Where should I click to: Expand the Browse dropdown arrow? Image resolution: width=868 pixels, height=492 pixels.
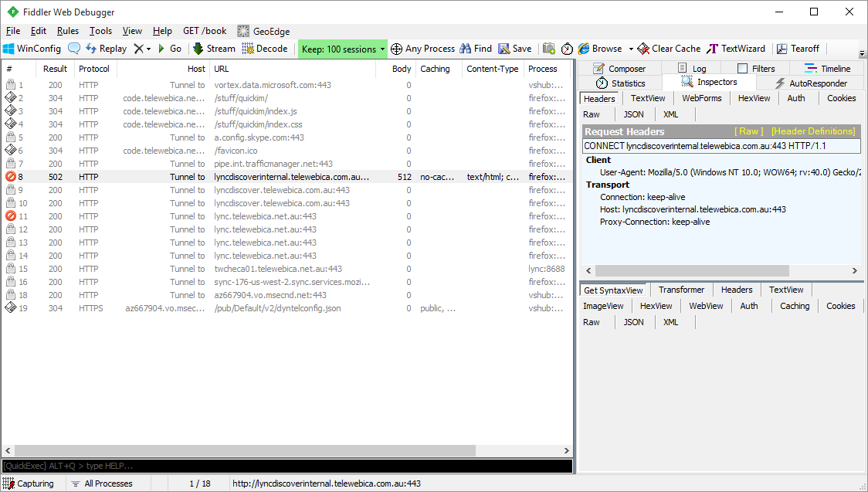click(x=631, y=49)
